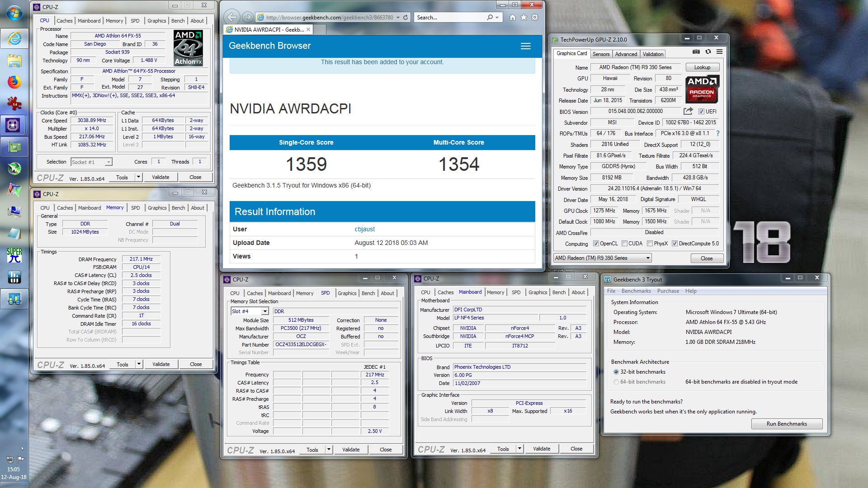This screenshot has width=868, height=488.
Task: Open Windows Explorer folder taskbar icon
Action: click(x=14, y=60)
